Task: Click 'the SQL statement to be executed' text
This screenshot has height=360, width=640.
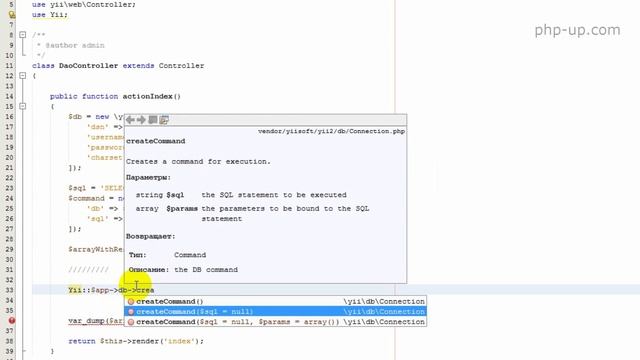Action: tap(274, 195)
